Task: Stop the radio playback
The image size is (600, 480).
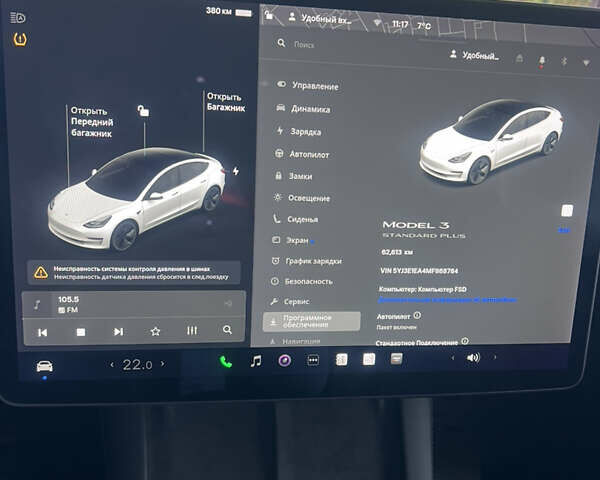Action: click(x=81, y=331)
